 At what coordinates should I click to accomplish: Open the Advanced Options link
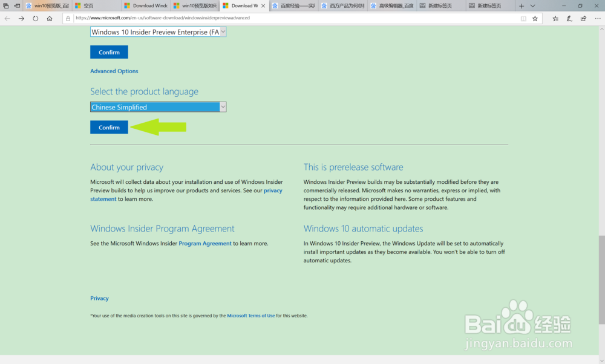(114, 71)
